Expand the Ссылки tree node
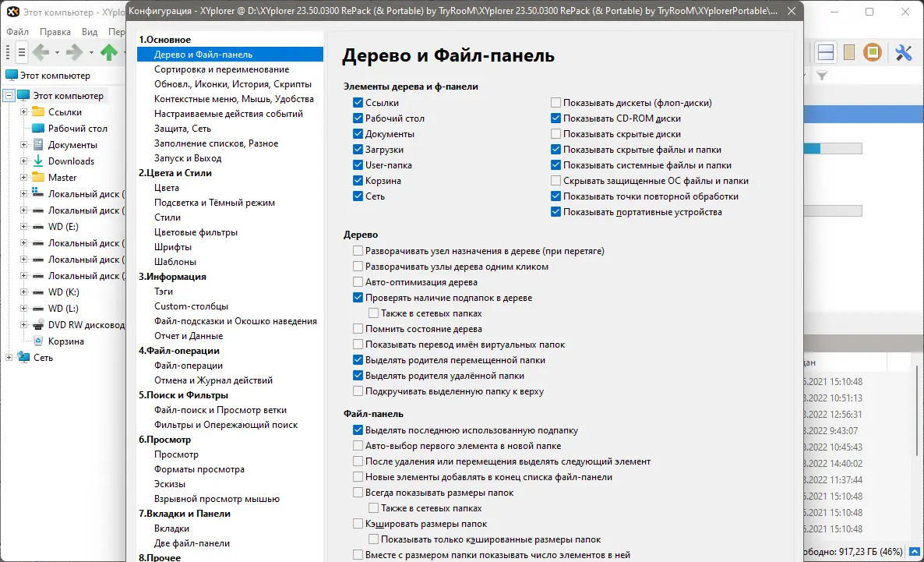 coord(23,111)
